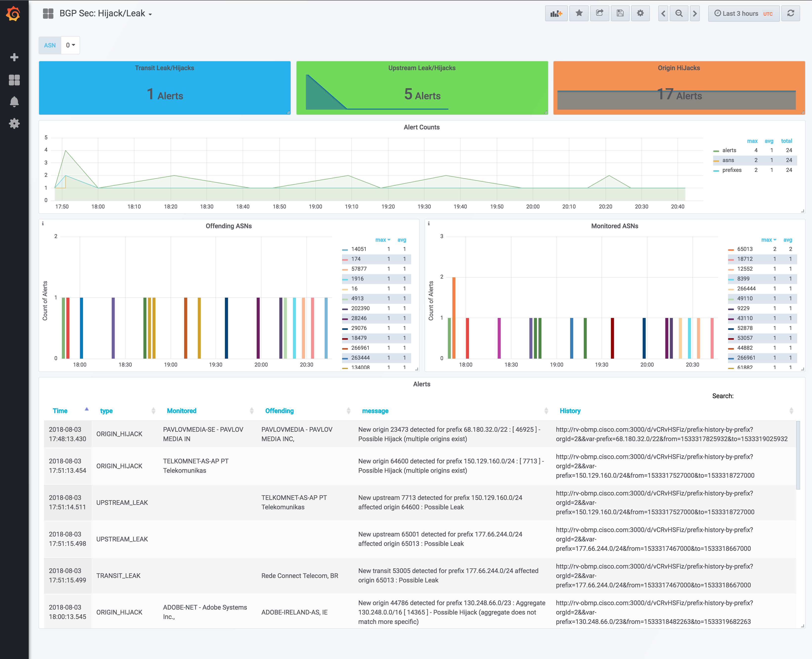Click timestamp 2018-08-03 17:51:14.511 cell
This screenshot has height=659, width=812.
point(67,502)
